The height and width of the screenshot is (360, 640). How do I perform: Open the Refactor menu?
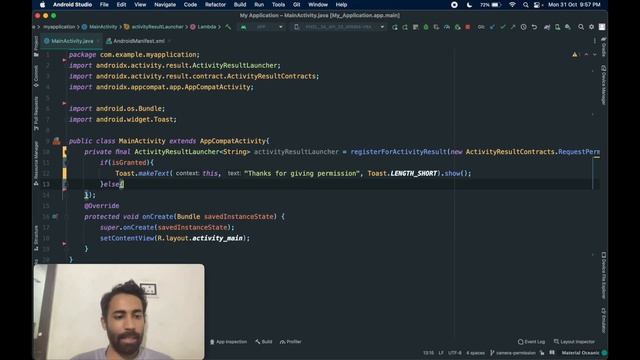215,5
